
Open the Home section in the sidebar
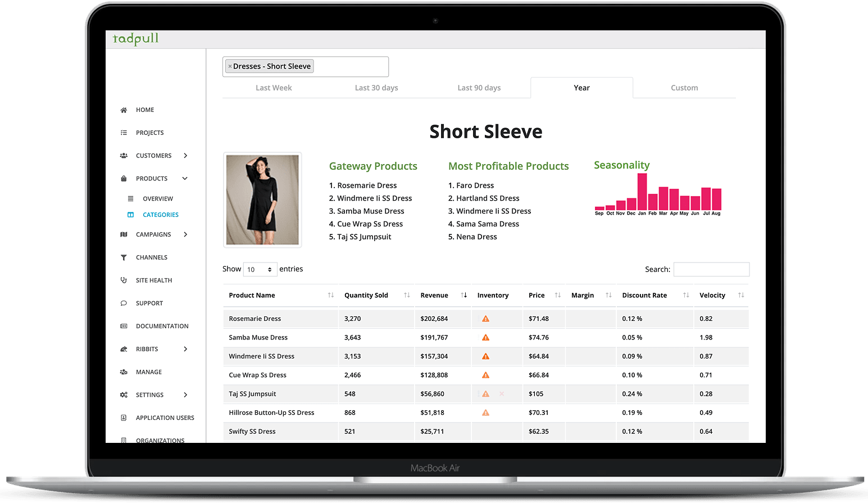[x=144, y=110]
